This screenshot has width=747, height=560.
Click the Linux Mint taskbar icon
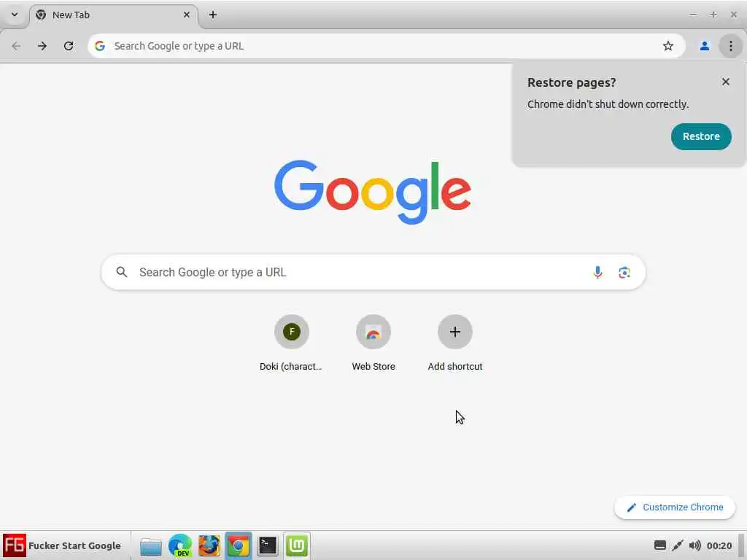[296, 545]
